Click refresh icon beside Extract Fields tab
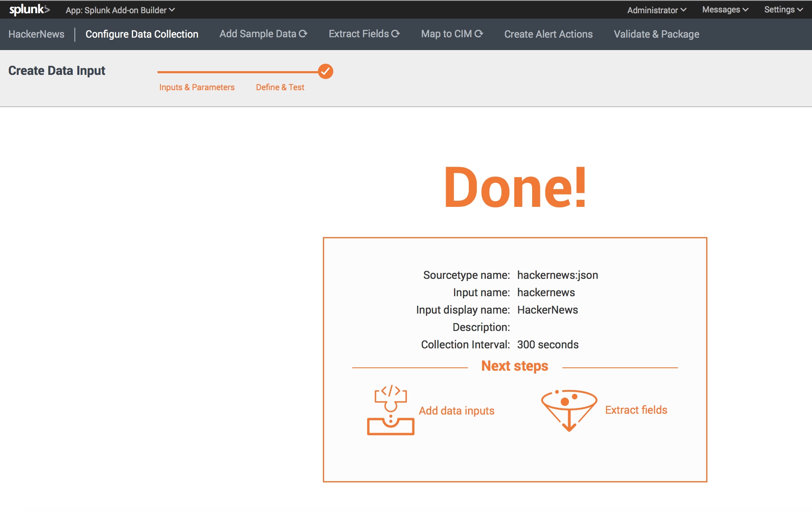Screen dimensions: 812x513 pos(395,34)
